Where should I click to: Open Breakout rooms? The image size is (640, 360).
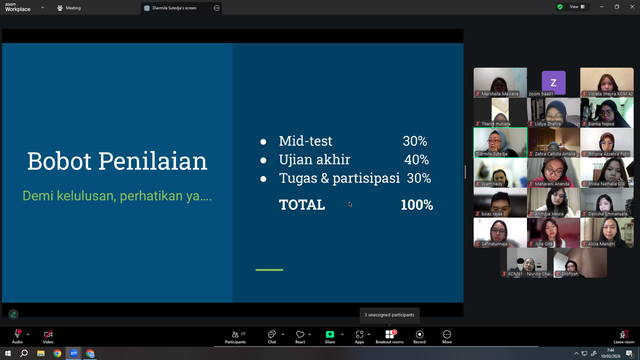tap(389, 337)
